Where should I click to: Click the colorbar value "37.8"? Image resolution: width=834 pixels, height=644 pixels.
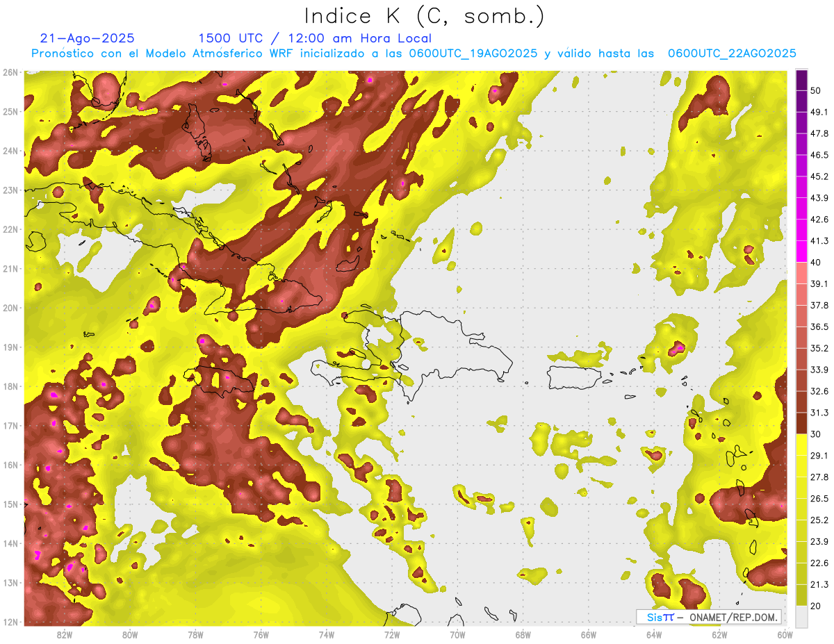[x=819, y=305]
